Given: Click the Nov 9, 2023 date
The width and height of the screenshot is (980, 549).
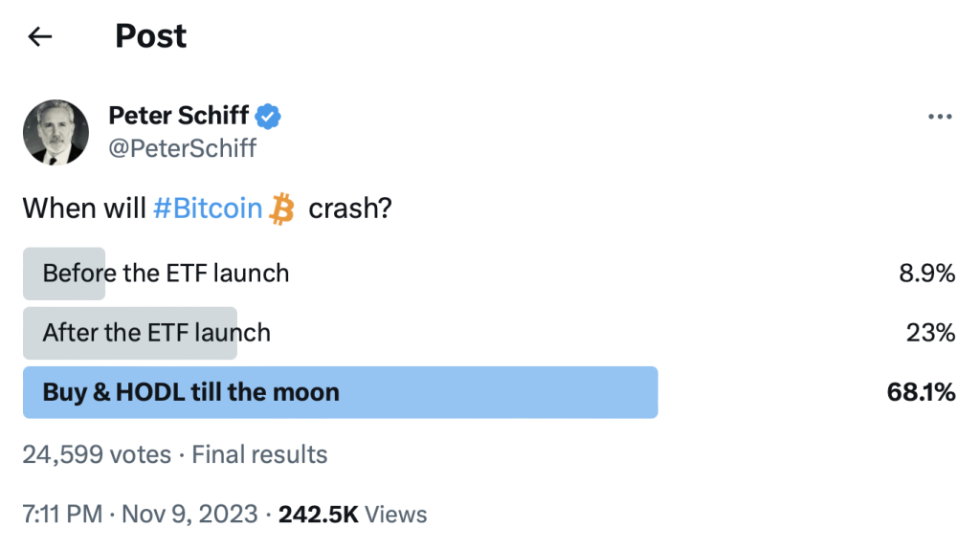Looking at the screenshot, I should coord(188,514).
